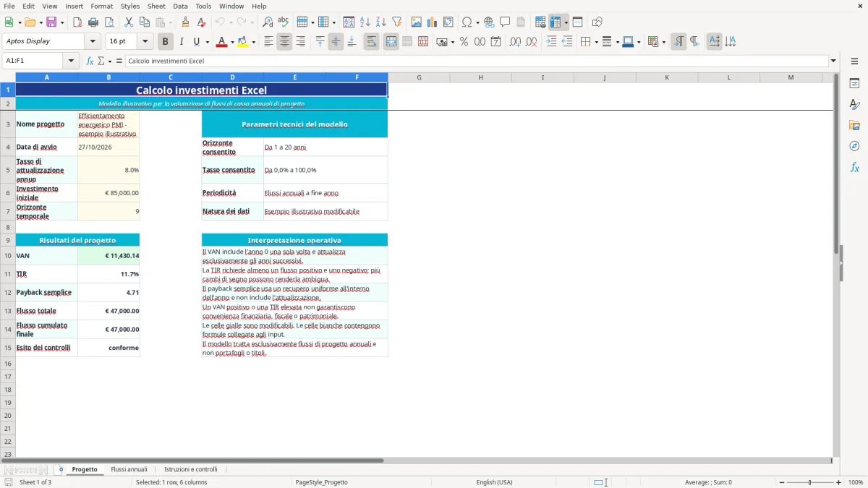Viewport: 868px width, 488px height.
Task: Click into the formula input line
Action: [477, 61]
